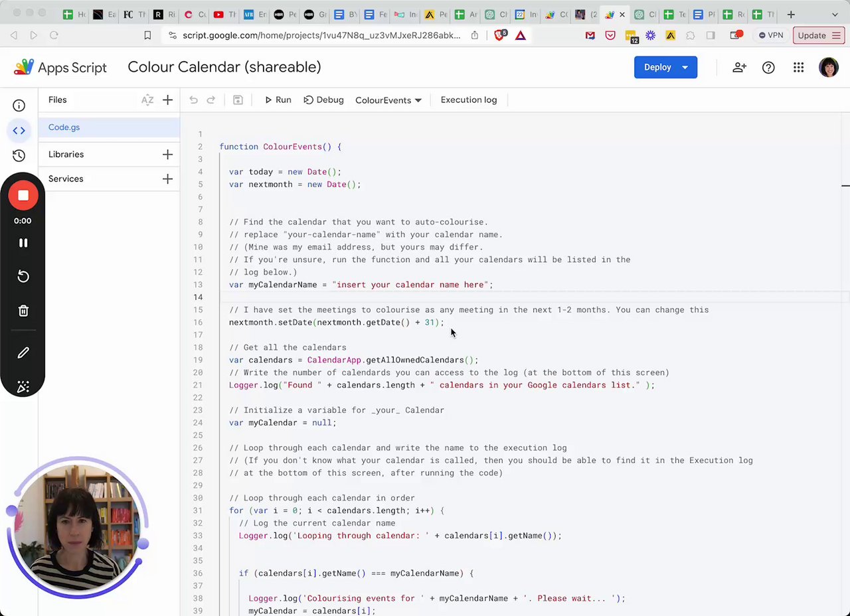Share the page via address bar icon

tap(474, 35)
